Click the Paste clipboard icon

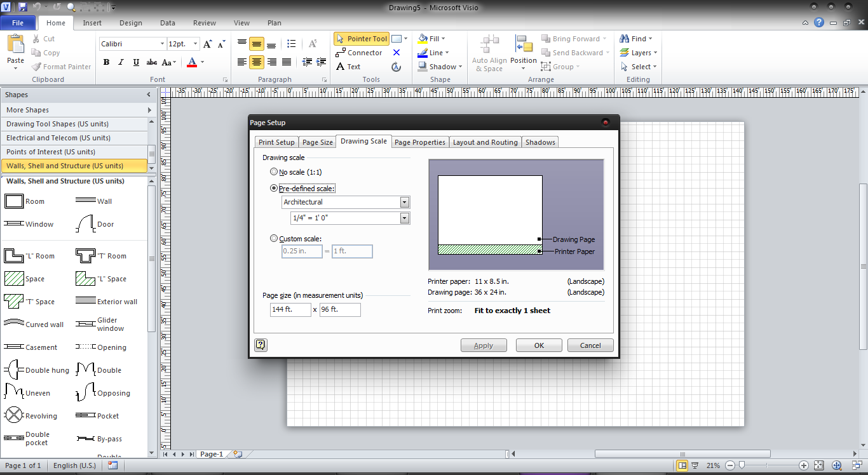click(x=15, y=44)
